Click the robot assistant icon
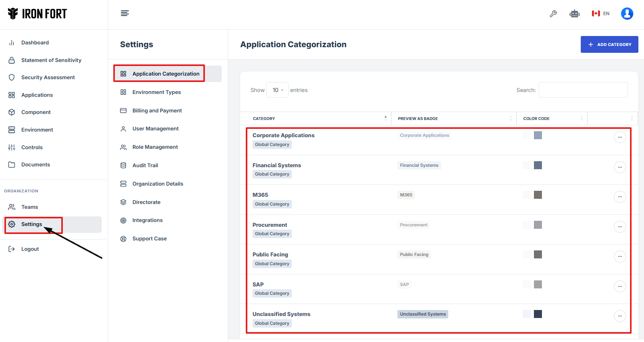This screenshot has width=644, height=342. coord(574,14)
